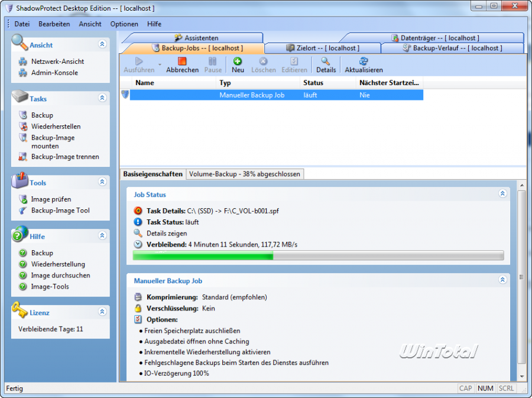Click Verschlüsselung: Kein line
The width and height of the screenshot is (532, 398).
coord(174,309)
